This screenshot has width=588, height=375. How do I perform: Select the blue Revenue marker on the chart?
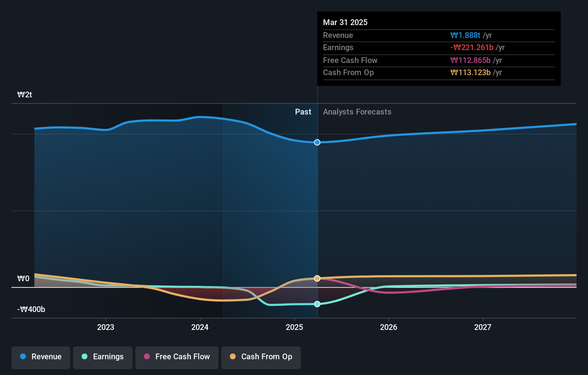click(x=317, y=142)
